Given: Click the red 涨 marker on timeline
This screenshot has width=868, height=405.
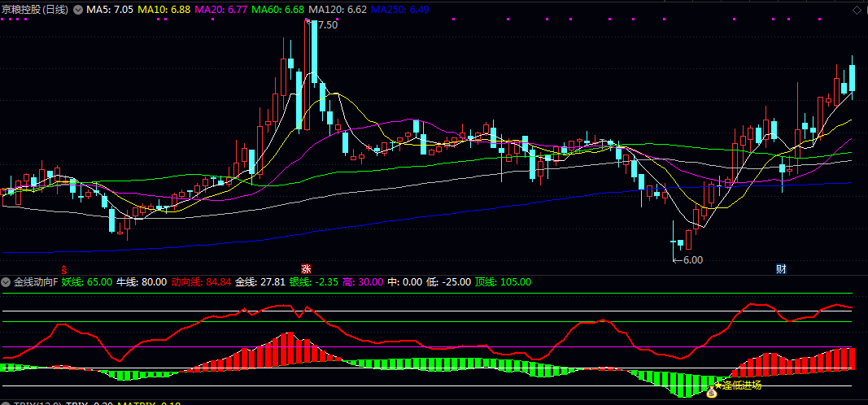Looking at the screenshot, I should tap(306, 268).
